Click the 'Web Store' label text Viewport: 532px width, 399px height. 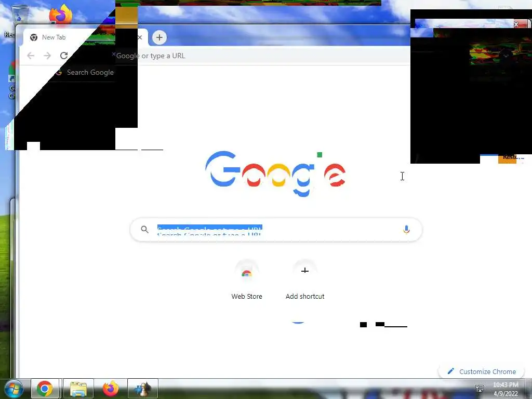(247, 297)
